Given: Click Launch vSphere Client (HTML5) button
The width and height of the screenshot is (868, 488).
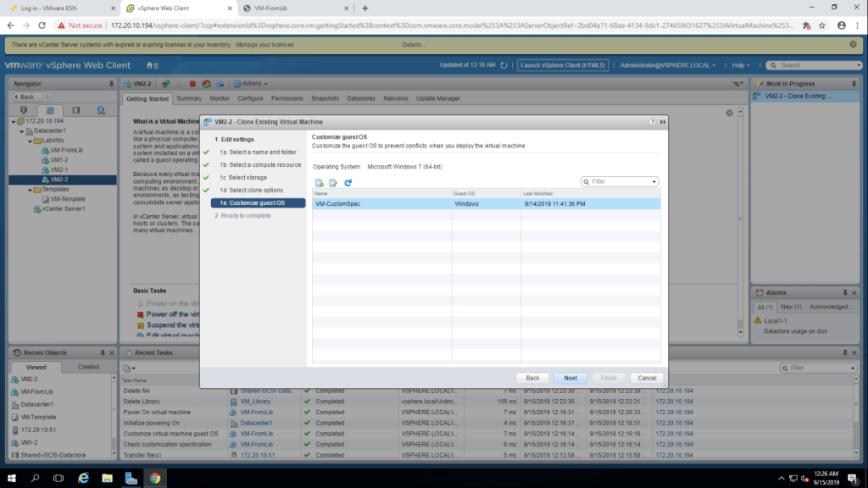Looking at the screenshot, I should pyautogui.click(x=563, y=65).
